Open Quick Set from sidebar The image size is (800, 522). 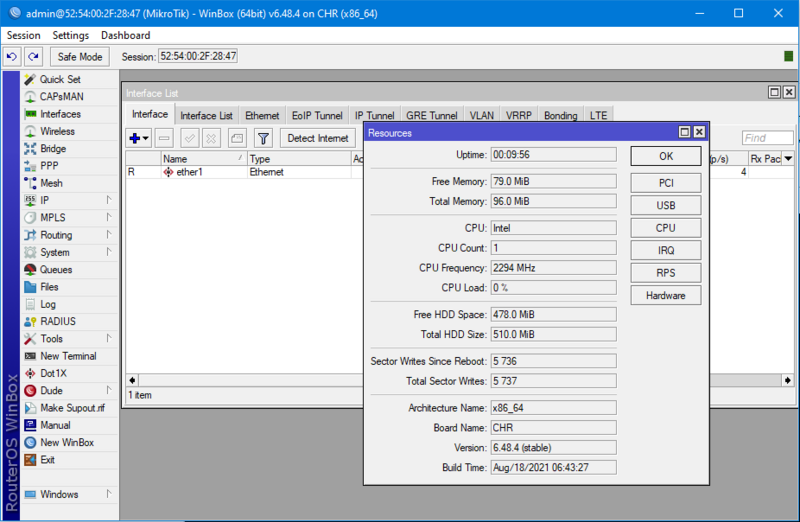point(60,79)
